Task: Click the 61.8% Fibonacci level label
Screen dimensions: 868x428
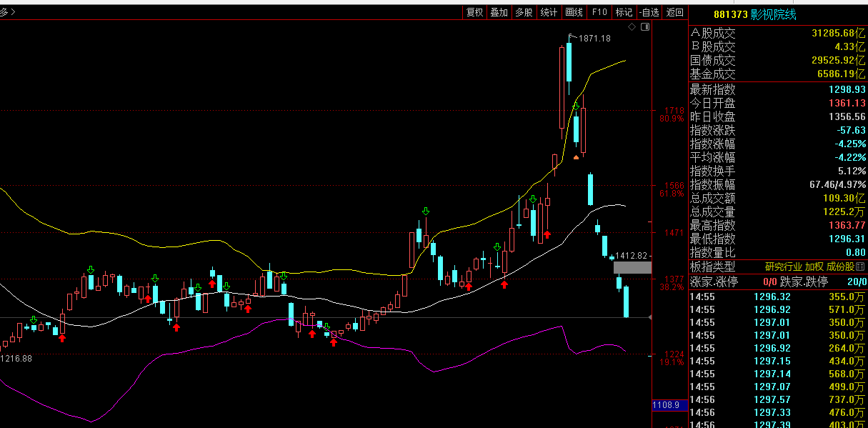Action: (672, 194)
